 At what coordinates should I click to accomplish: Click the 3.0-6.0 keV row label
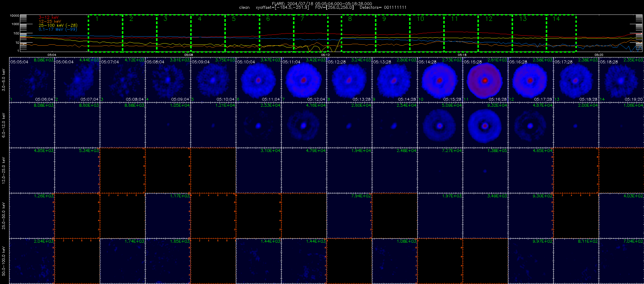click(x=4, y=80)
